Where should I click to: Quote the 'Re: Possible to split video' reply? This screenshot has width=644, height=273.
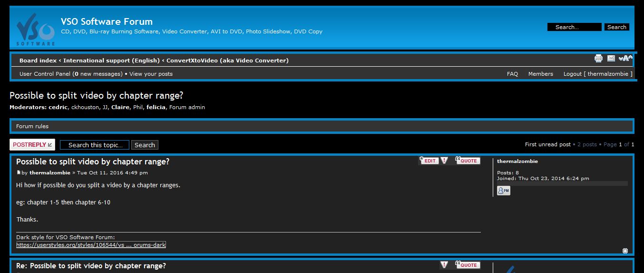tap(468, 265)
